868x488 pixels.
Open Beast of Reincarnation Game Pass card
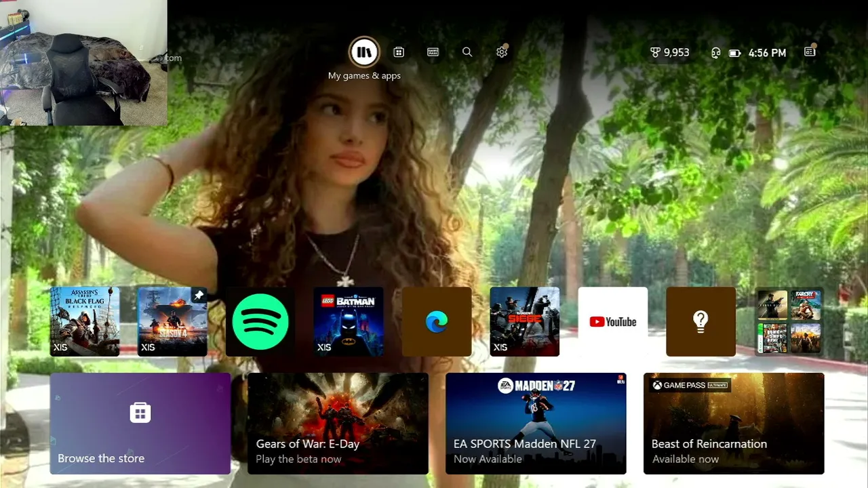(x=734, y=424)
